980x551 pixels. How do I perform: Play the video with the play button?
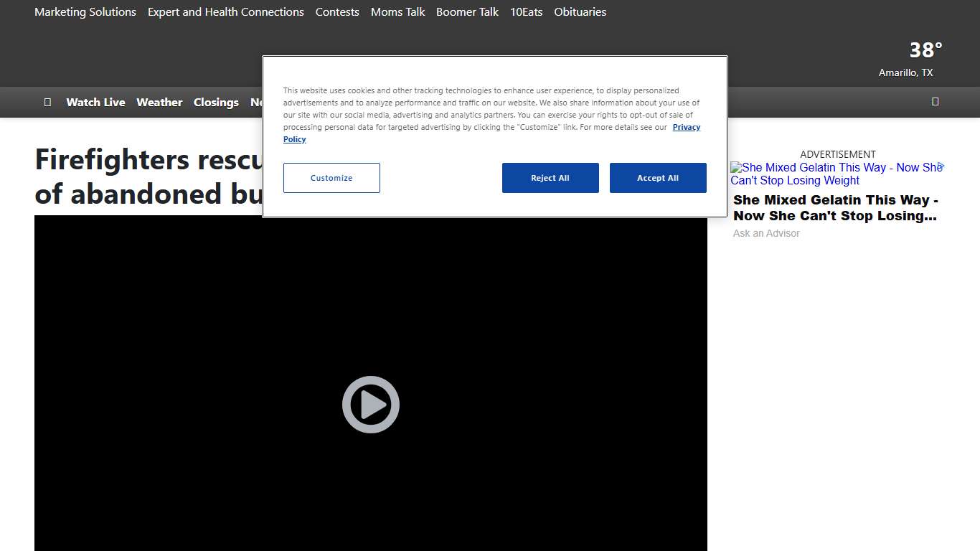370,405
